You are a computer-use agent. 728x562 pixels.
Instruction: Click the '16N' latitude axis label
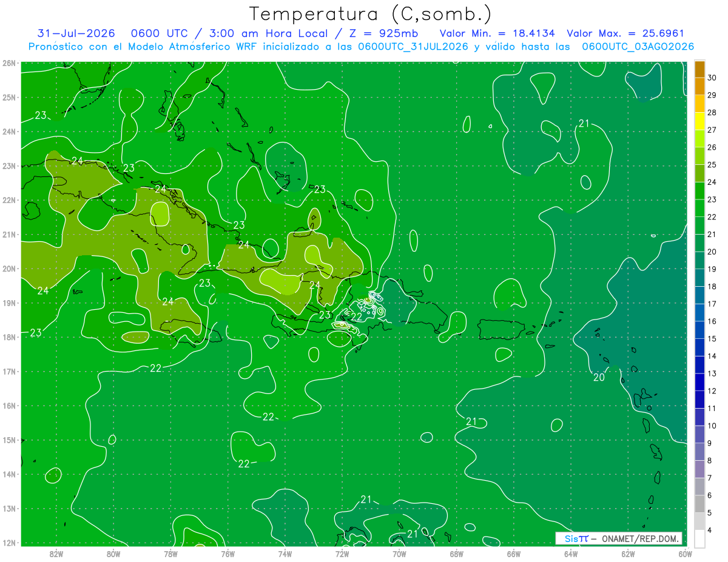9,406
